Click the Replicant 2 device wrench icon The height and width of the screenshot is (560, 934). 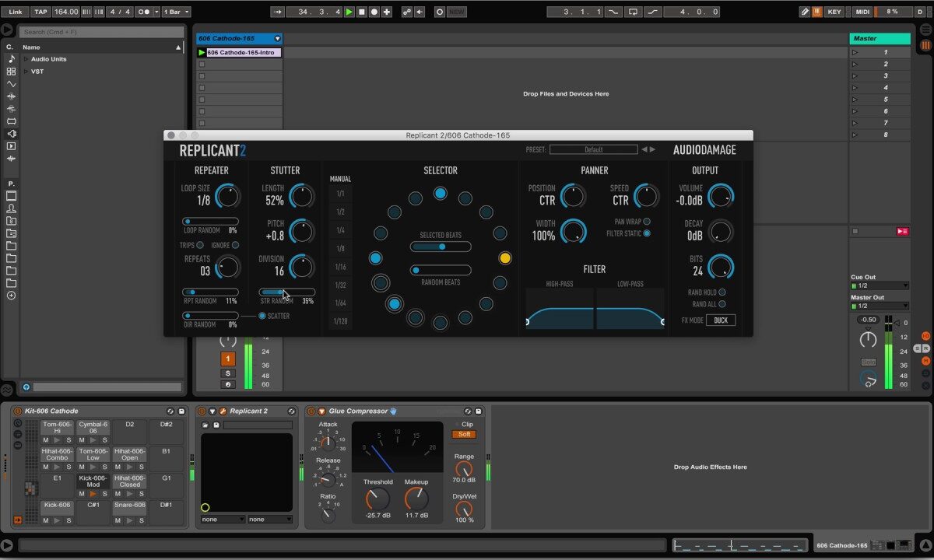pos(223,411)
